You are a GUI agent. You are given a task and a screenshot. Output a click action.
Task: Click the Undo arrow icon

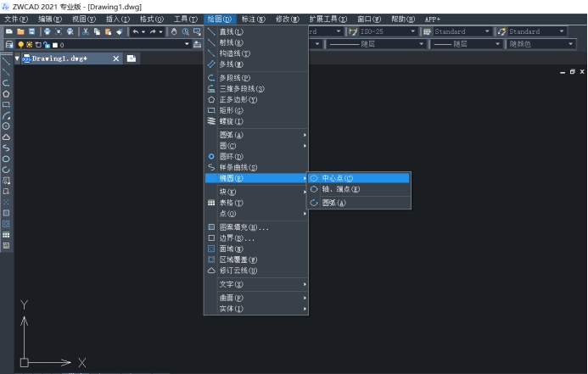135,31
